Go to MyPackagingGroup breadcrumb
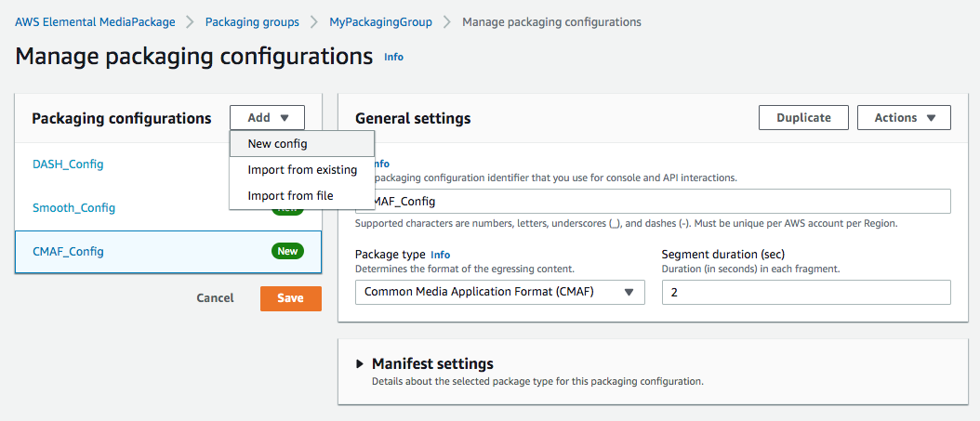980x421 pixels. tap(380, 22)
